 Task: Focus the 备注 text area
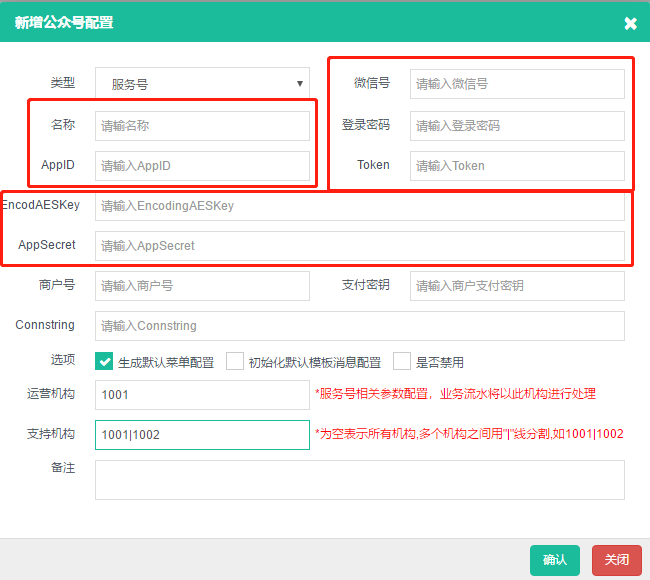tap(360, 480)
